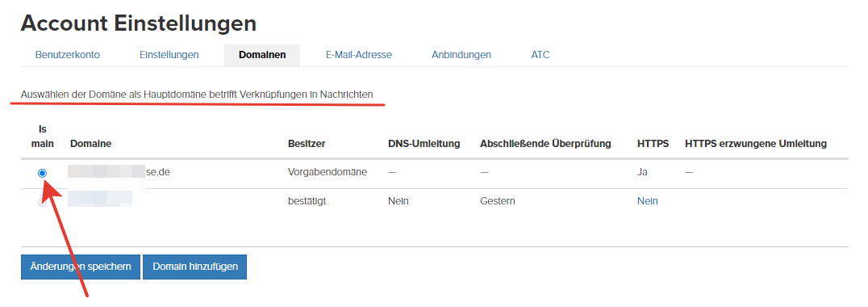Open the Anbindungen tab
This screenshot has width=868, height=307.
(461, 55)
